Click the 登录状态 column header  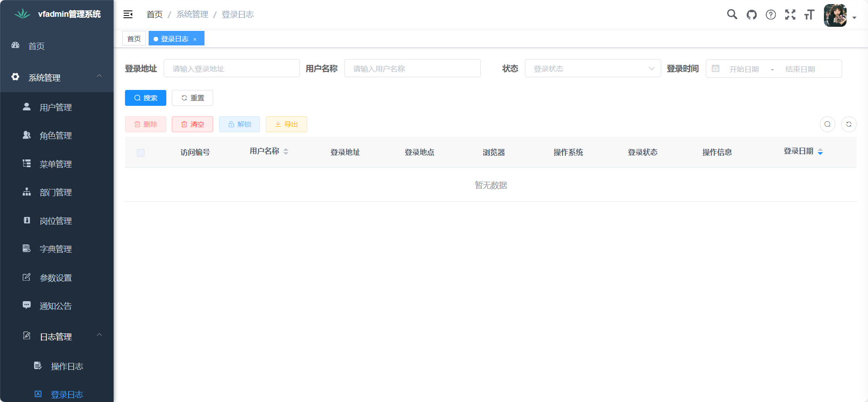tap(643, 152)
